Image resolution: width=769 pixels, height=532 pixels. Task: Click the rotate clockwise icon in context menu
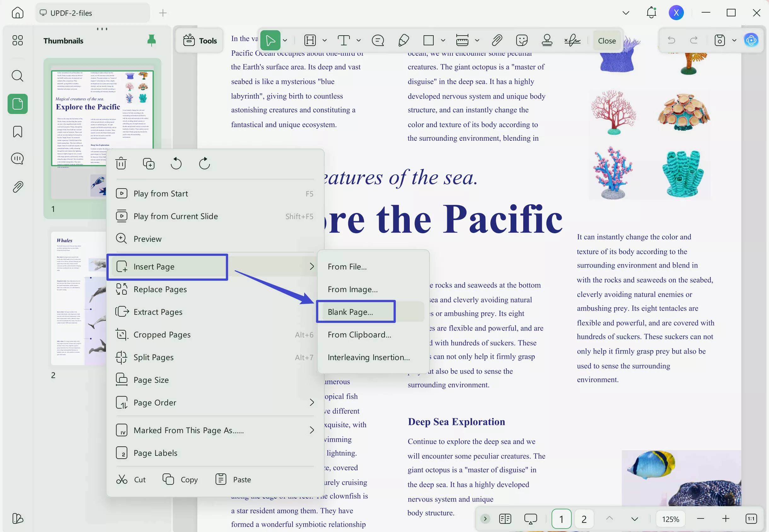[204, 163]
